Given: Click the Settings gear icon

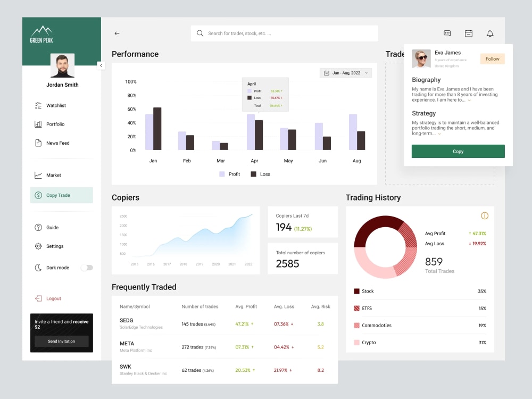Looking at the screenshot, I should click(x=38, y=246).
